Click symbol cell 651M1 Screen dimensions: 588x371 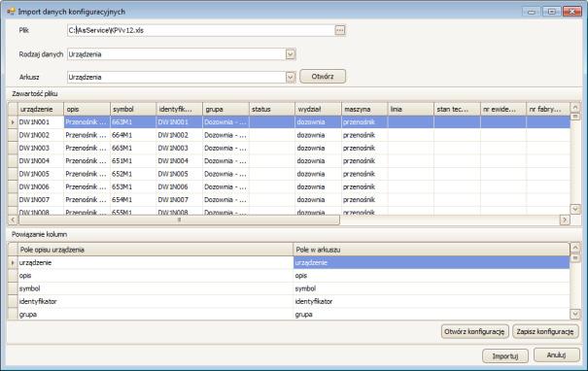133,161
